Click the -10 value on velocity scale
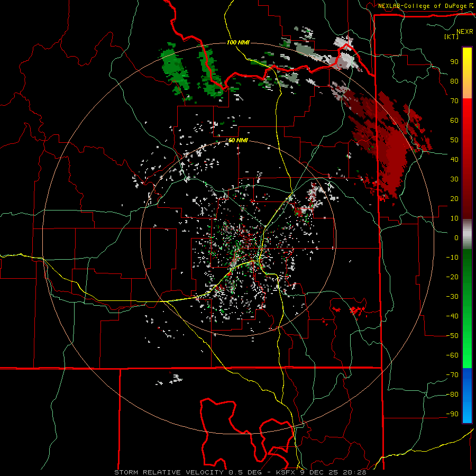 point(452,258)
